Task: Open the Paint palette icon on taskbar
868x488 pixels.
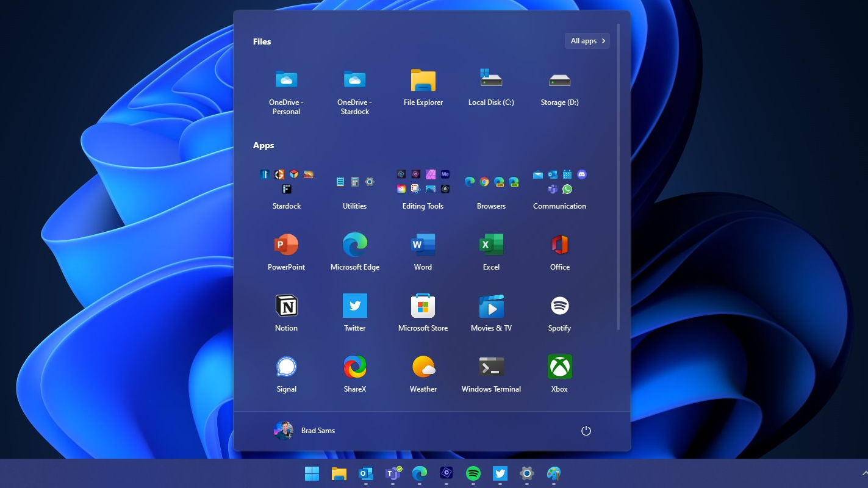Action: click(554, 473)
